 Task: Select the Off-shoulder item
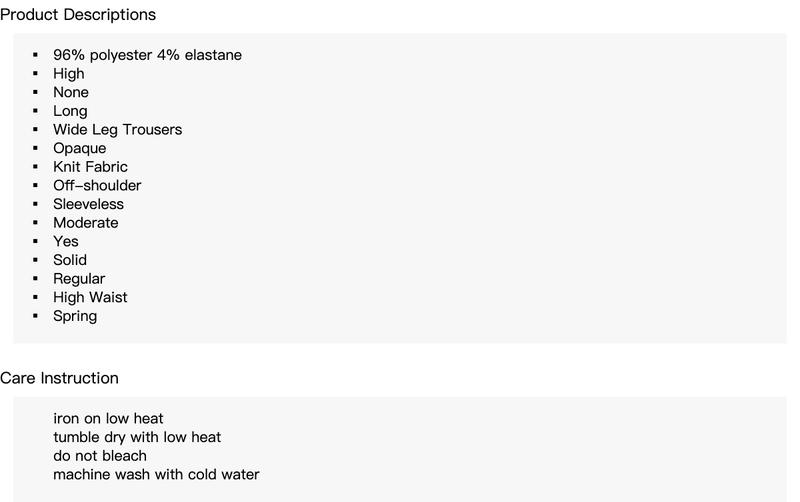click(97, 186)
